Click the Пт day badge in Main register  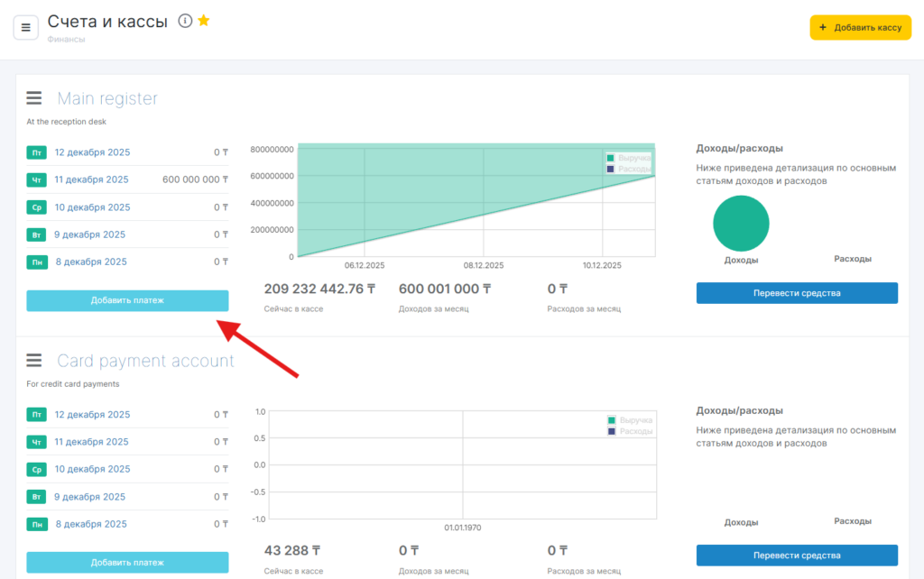click(37, 152)
